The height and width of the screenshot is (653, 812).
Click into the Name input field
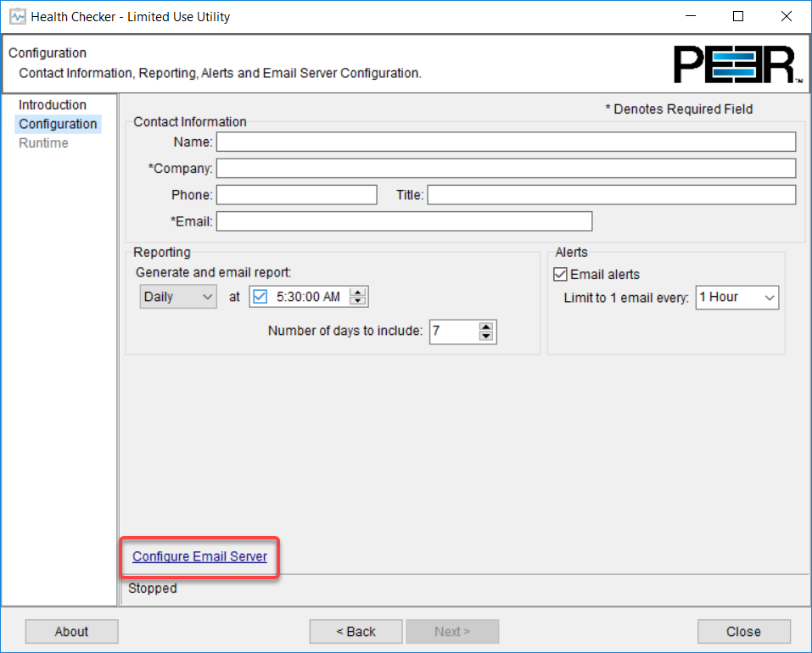click(x=424, y=141)
